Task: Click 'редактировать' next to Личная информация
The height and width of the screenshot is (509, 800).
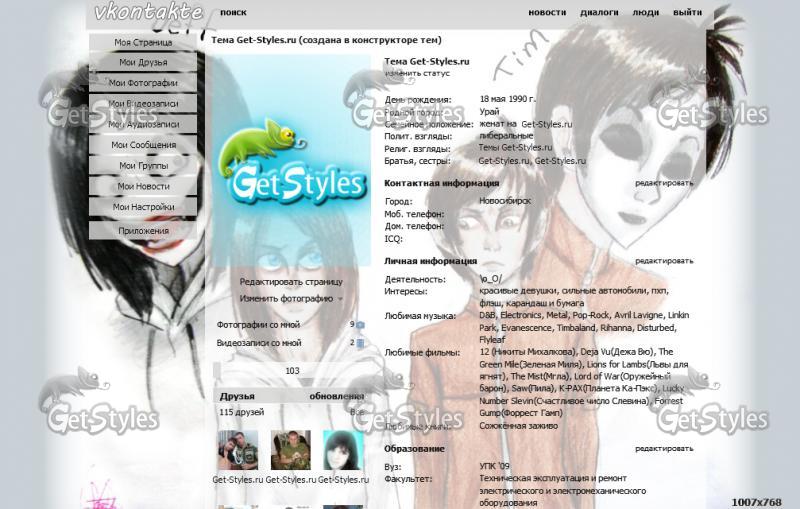Action: click(664, 261)
